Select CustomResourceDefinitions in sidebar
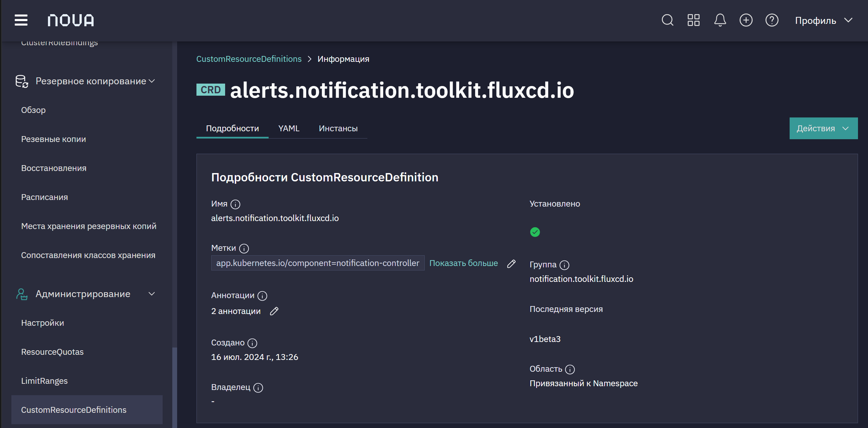This screenshot has width=868, height=428. (87, 410)
